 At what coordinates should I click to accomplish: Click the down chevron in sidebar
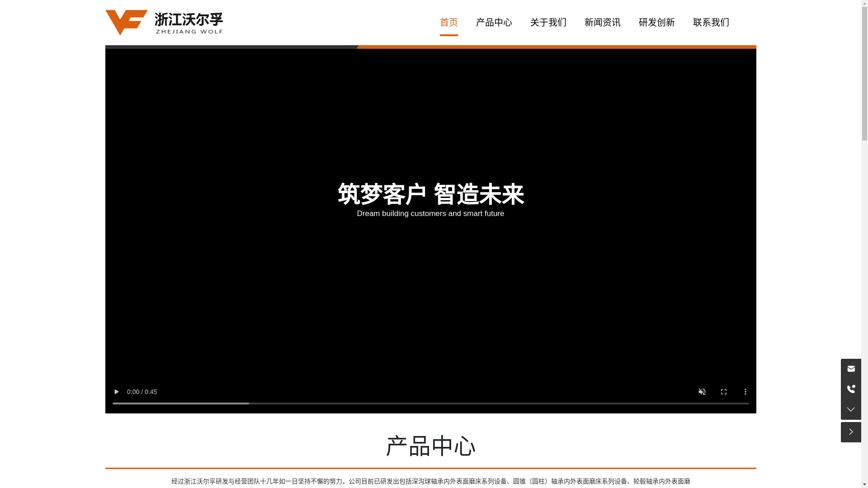click(851, 409)
